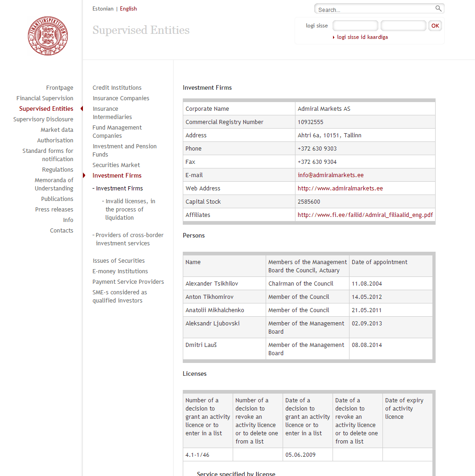Click the info@admiralmarkets.ee email link
The height and width of the screenshot is (476, 475).
click(330, 175)
